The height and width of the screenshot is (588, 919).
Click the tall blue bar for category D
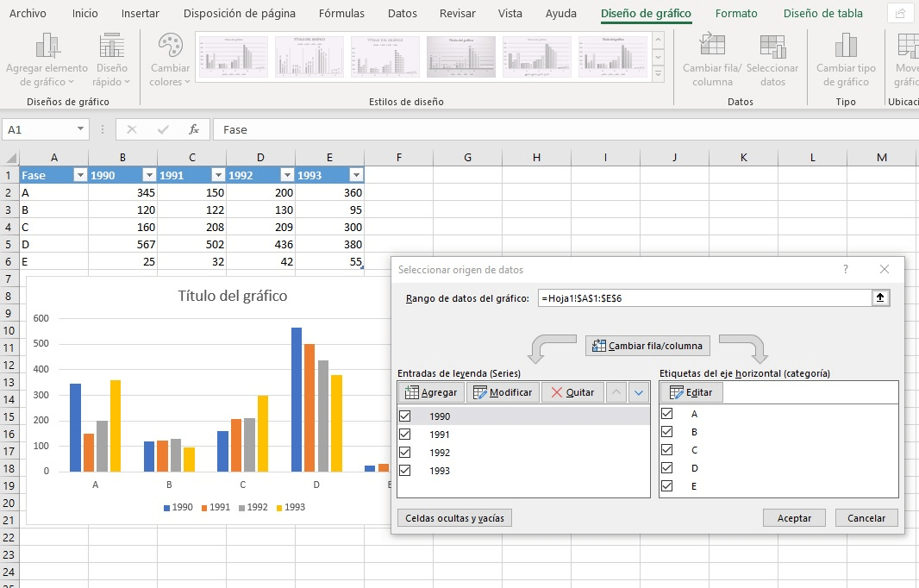pyautogui.click(x=297, y=399)
